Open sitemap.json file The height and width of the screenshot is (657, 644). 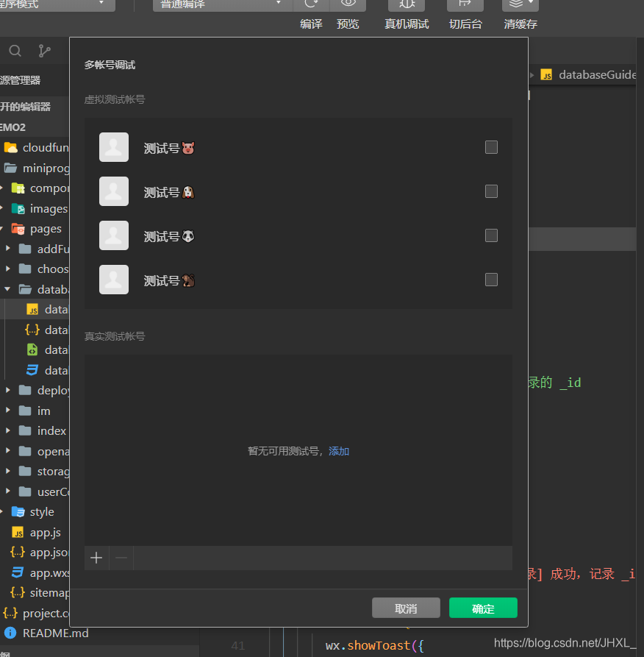point(40,592)
